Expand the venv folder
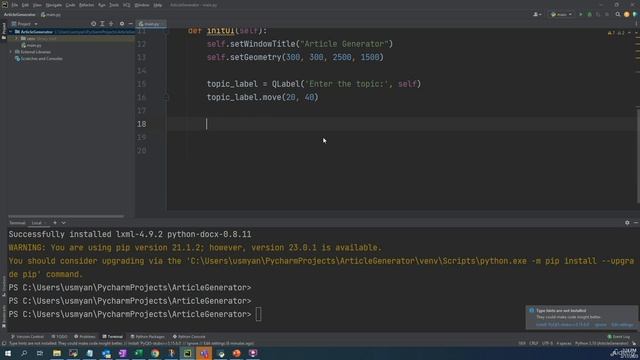Image resolution: width=640 pixels, height=360 pixels. click(17, 38)
